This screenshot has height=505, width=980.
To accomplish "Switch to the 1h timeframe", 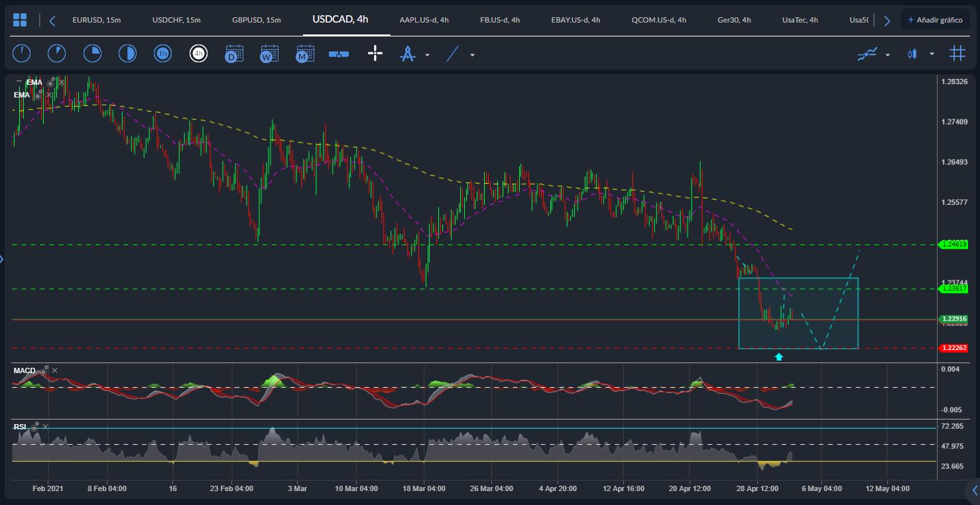I will coord(162,54).
